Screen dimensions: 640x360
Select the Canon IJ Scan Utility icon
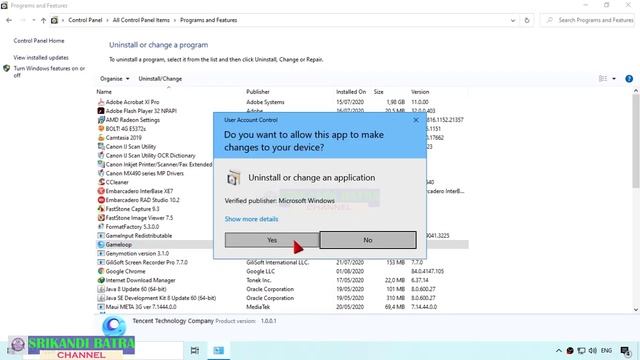pos(101,147)
